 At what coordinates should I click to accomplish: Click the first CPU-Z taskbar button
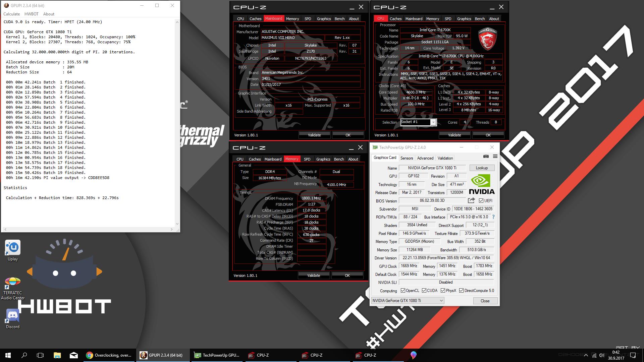click(270, 355)
